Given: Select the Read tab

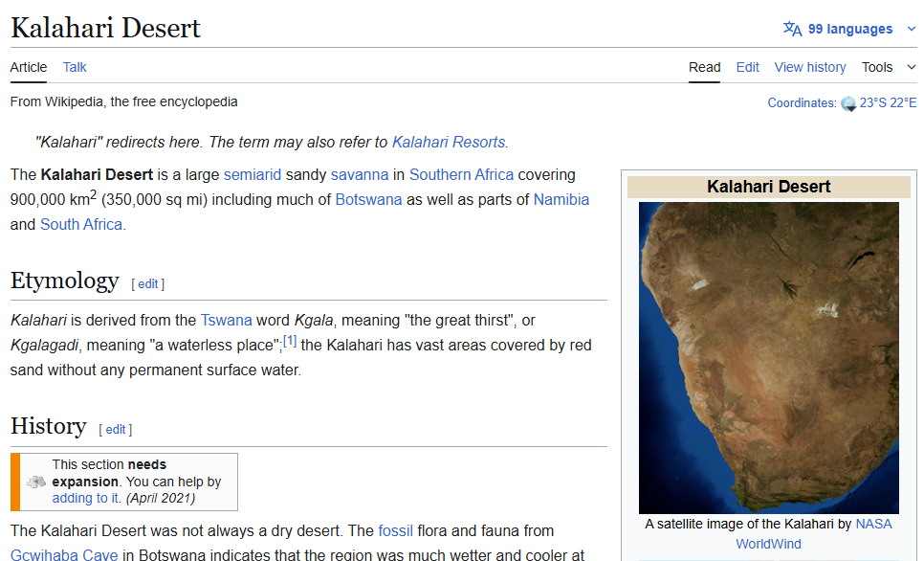Looking at the screenshot, I should click(x=704, y=67).
